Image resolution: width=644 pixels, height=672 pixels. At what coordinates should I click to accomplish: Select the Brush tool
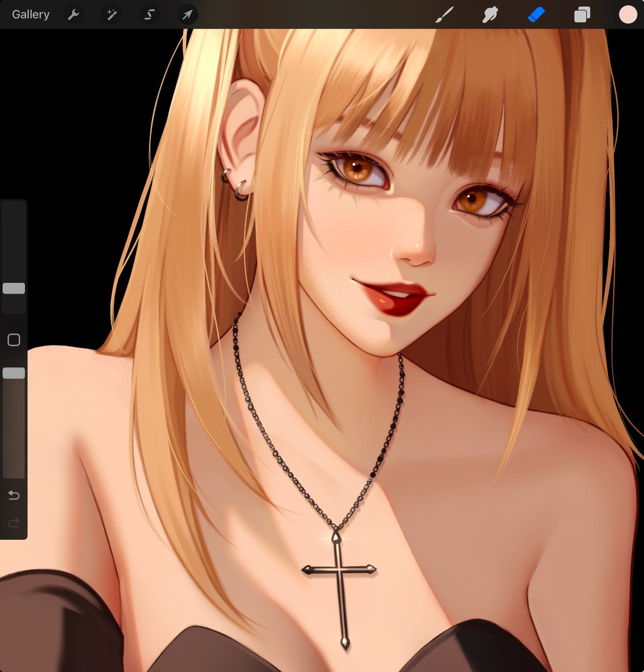[x=445, y=15]
